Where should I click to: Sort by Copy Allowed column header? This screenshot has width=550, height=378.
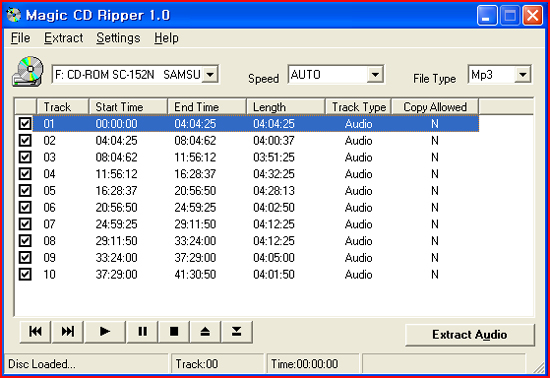(435, 107)
